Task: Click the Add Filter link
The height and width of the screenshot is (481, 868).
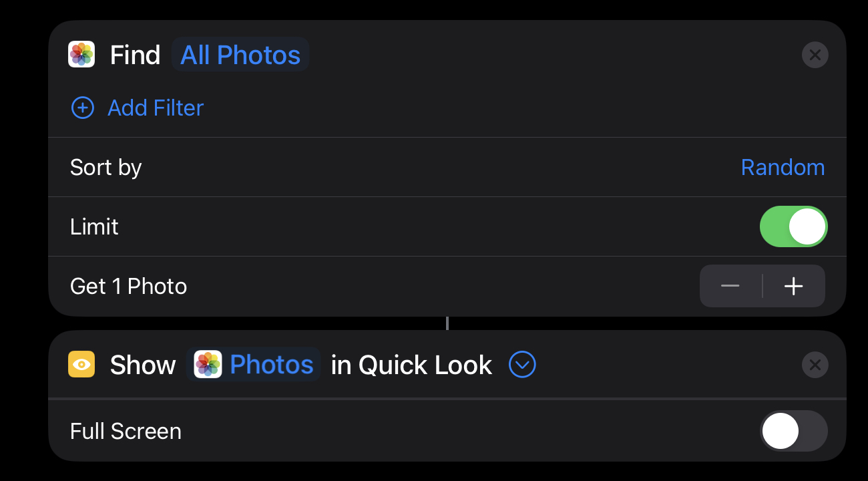Action: tap(156, 108)
